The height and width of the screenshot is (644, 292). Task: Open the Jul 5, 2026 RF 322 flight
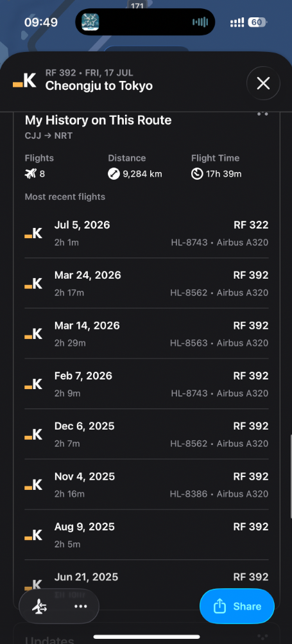[146, 233]
